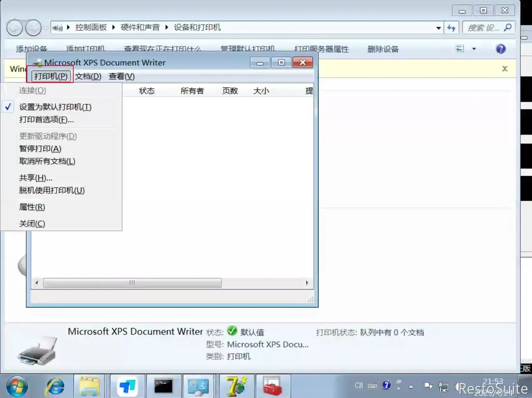Image resolution: width=532 pixels, height=398 pixels.
Task: Click the search box in Devices and Printers
Action: 489,28
